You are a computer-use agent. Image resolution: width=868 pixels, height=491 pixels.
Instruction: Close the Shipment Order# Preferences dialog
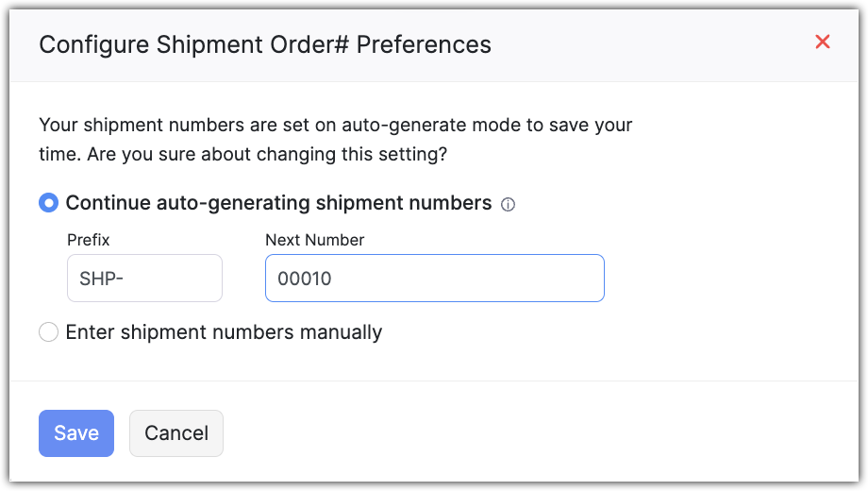point(822,42)
